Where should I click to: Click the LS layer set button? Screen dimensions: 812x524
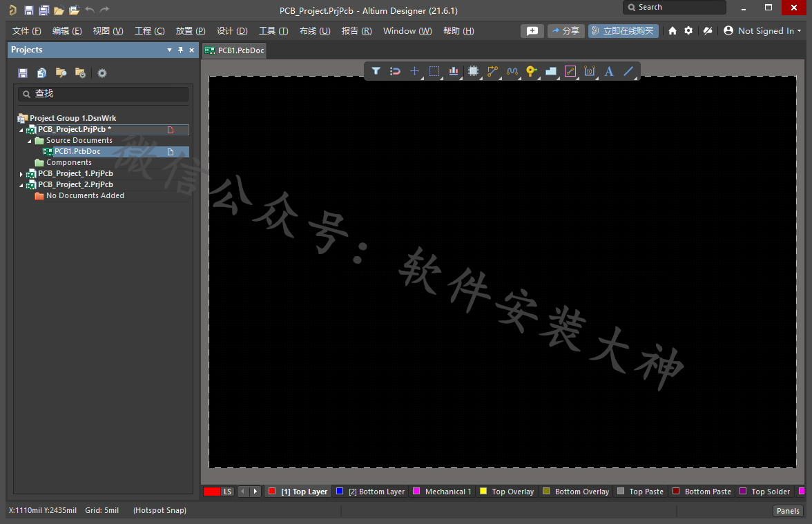tap(227, 492)
